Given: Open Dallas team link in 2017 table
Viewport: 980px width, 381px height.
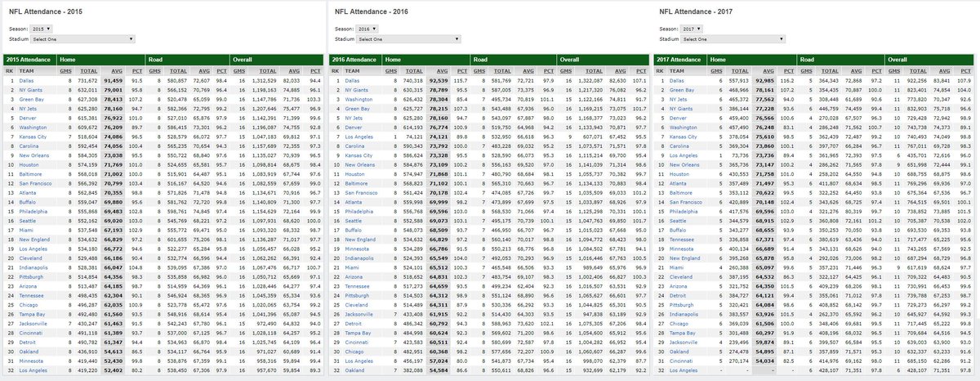Looking at the screenshot, I should click(x=678, y=82).
